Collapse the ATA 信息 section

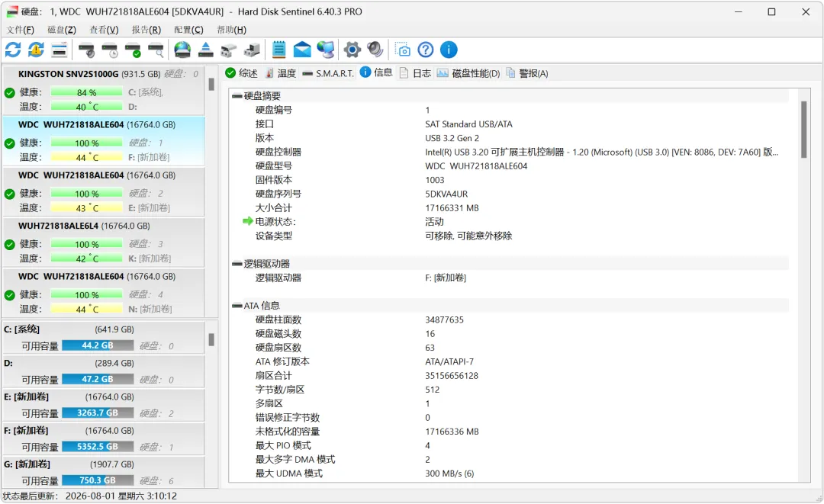[x=237, y=306]
